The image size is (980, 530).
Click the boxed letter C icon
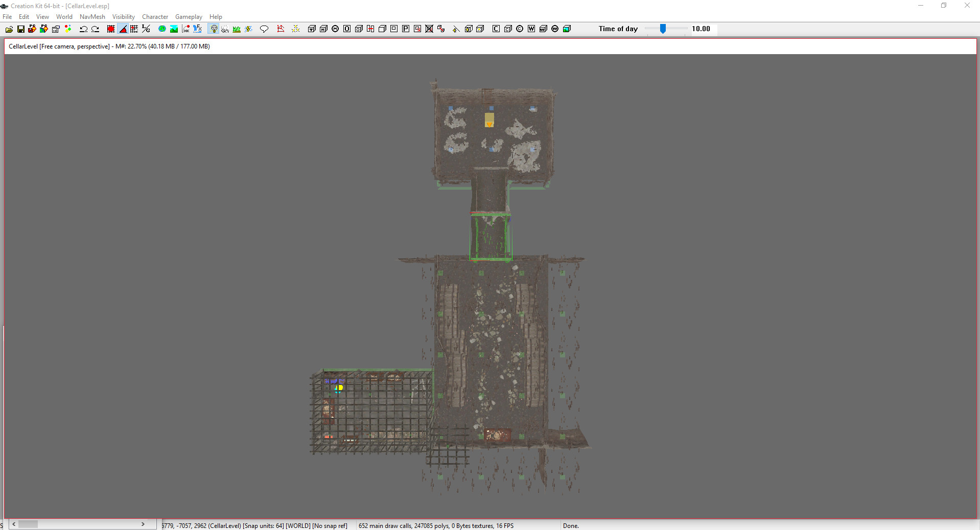click(496, 29)
